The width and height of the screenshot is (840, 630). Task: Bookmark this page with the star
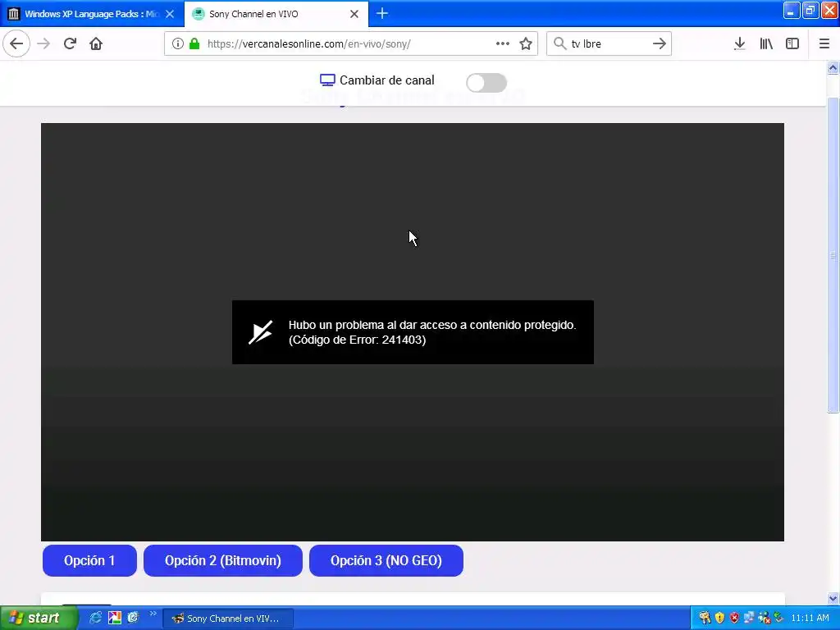click(526, 43)
